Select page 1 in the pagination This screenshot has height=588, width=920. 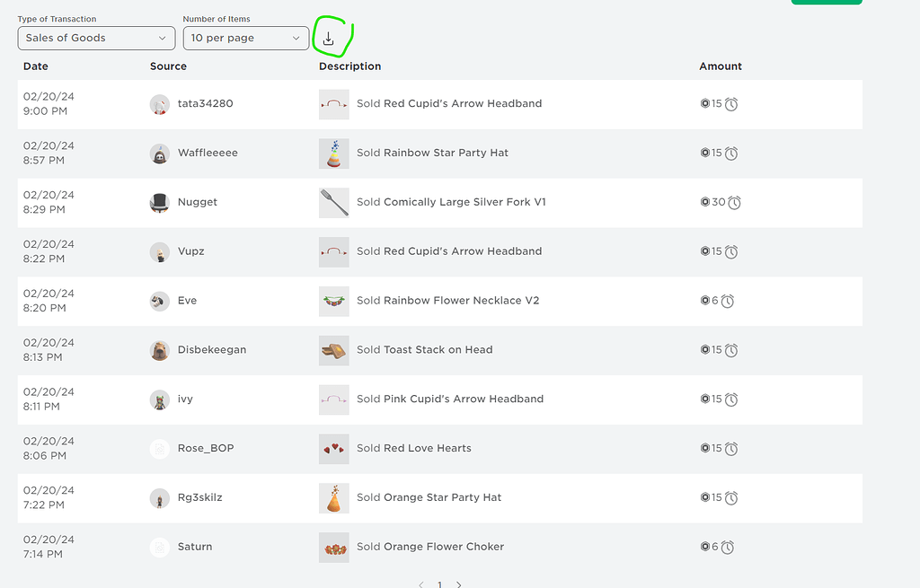tap(439, 584)
